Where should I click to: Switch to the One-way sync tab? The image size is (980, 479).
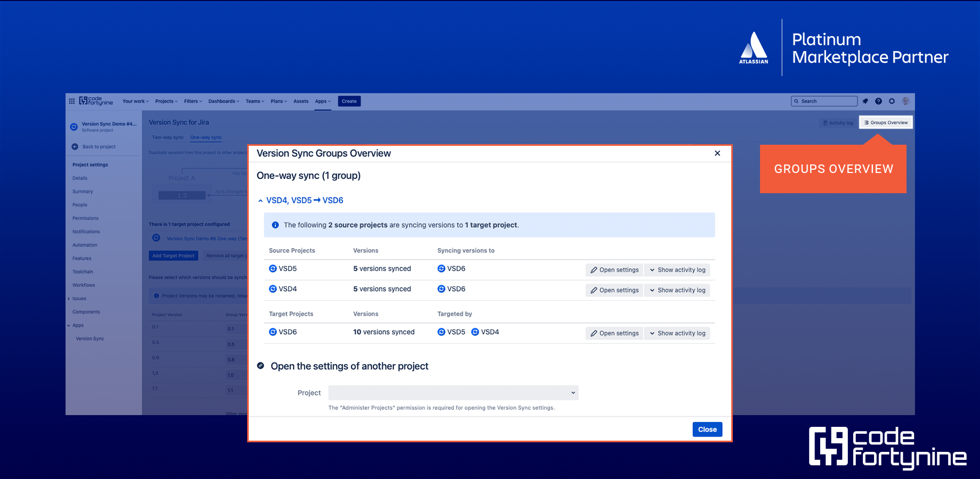pos(206,137)
